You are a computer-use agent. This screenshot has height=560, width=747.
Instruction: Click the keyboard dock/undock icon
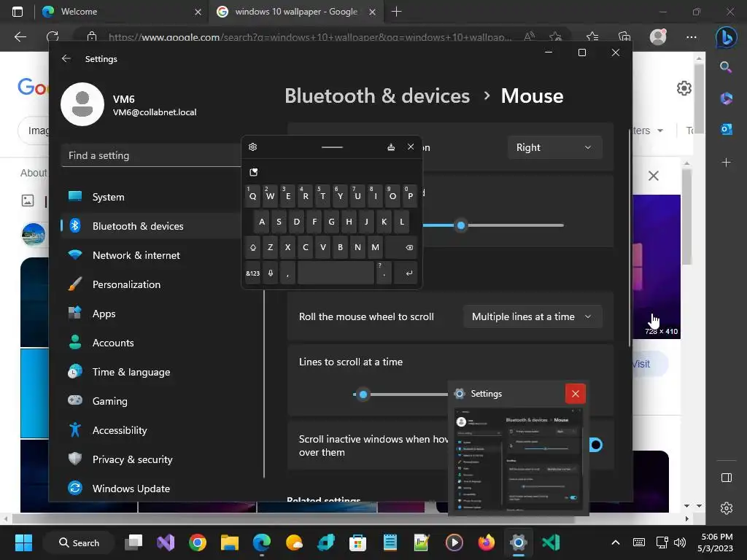391,147
